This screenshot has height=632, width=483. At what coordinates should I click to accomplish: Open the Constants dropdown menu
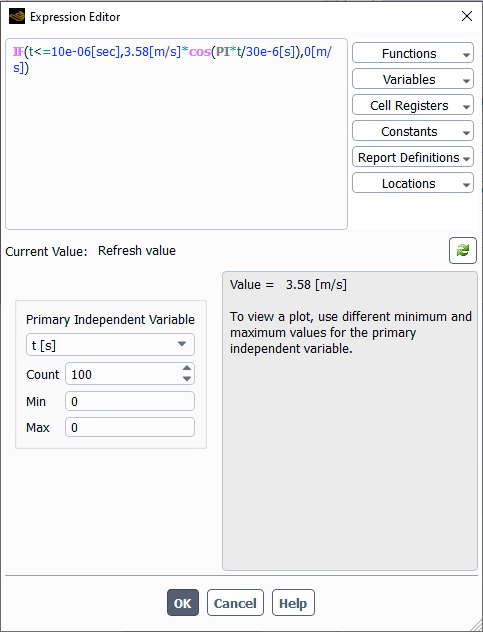(412, 131)
